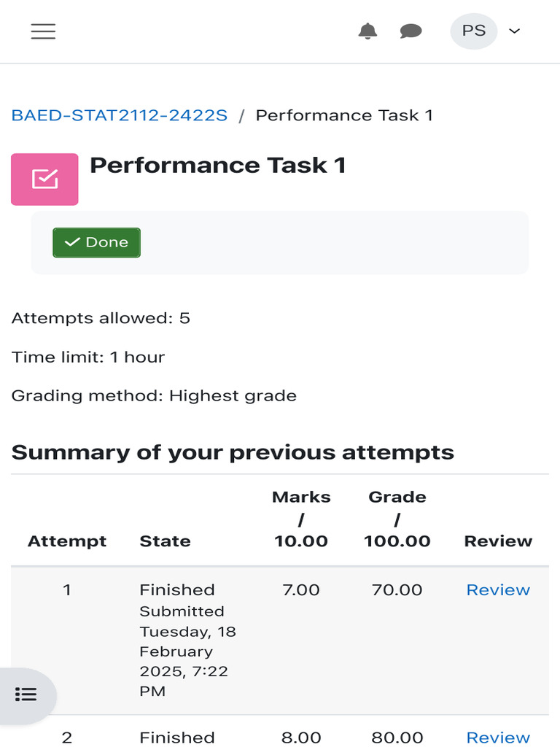The width and height of the screenshot is (560, 747).
Task: Open the notifications bell
Action: (367, 31)
